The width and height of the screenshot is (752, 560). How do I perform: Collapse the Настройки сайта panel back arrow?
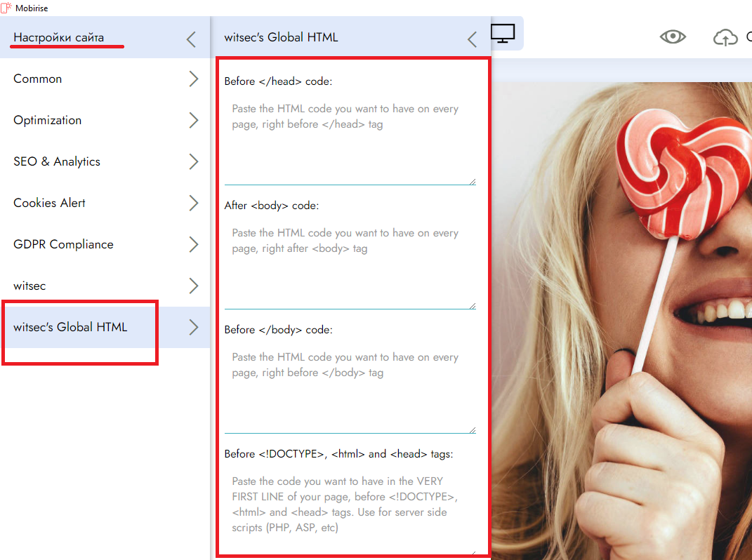click(x=192, y=39)
